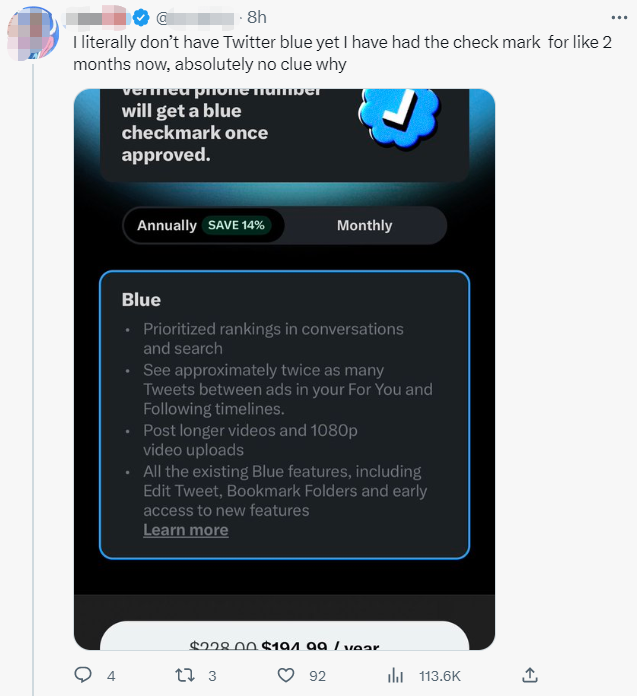Click the SAVE 14% badge
The width and height of the screenshot is (637, 696).
point(236,225)
